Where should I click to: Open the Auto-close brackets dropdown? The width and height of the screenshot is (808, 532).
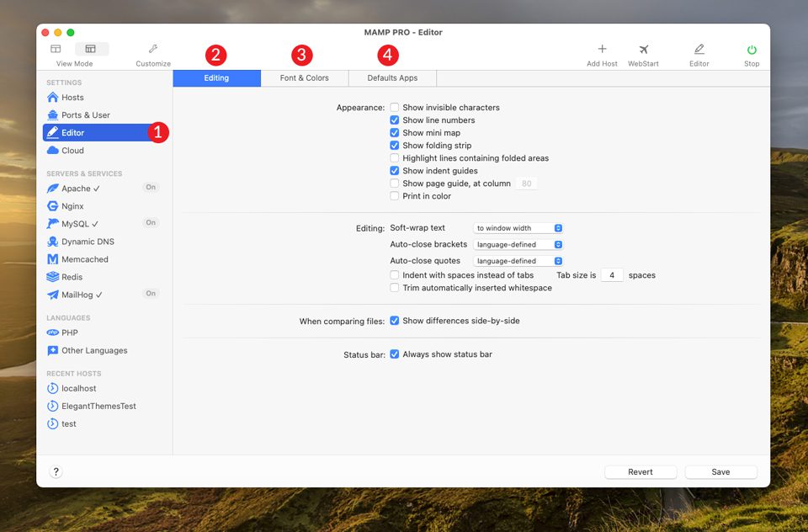coord(518,245)
